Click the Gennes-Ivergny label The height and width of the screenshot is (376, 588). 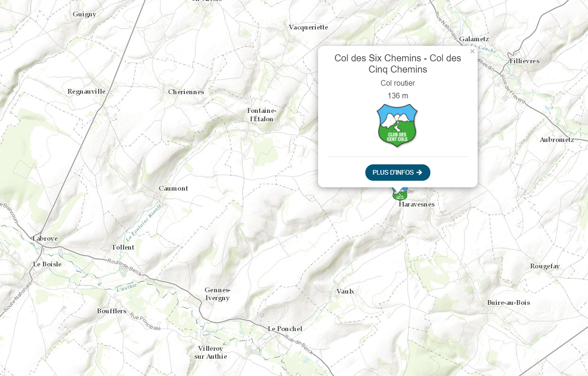pos(217,294)
